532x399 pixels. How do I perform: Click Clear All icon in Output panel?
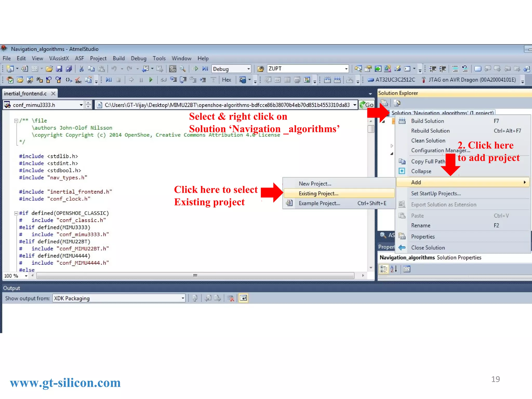click(230, 298)
